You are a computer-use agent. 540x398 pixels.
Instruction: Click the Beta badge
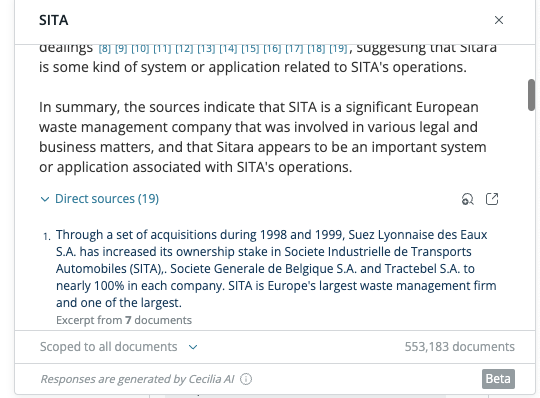498,379
